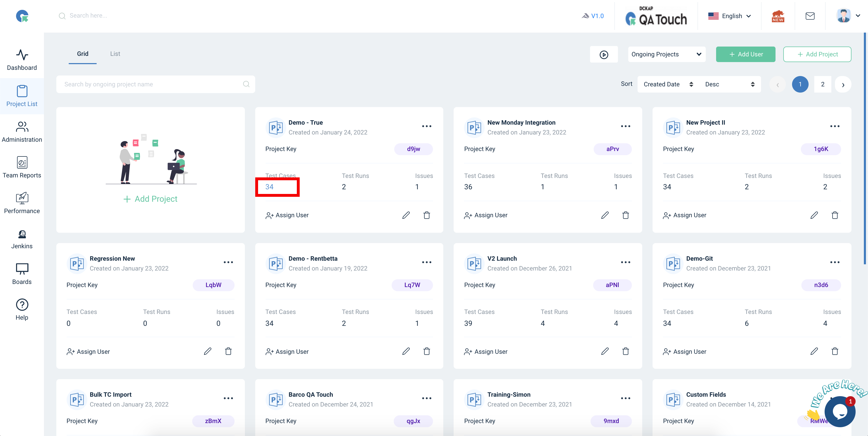868x436 pixels.
Task: Switch to the List view tab
Action: [115, 54]
